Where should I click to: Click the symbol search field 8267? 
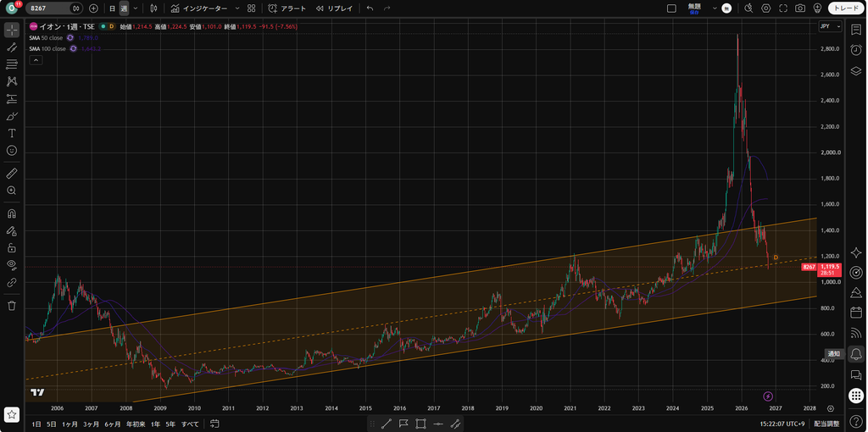tap(48, 8)
